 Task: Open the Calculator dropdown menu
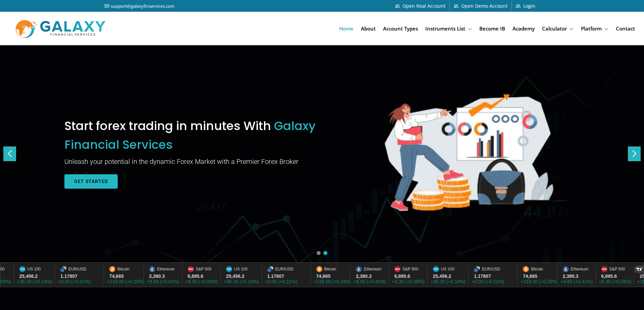(557, 29)
